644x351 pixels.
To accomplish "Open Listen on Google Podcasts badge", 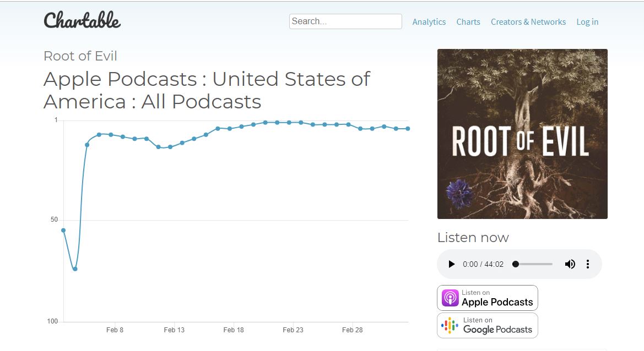I will pyautogui.click(x=488, y=325).
